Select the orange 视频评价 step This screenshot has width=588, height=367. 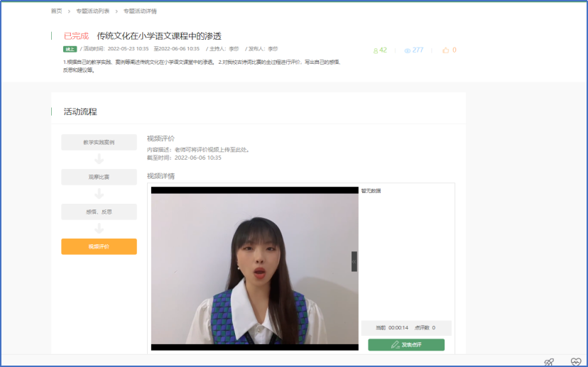(99, 246)
